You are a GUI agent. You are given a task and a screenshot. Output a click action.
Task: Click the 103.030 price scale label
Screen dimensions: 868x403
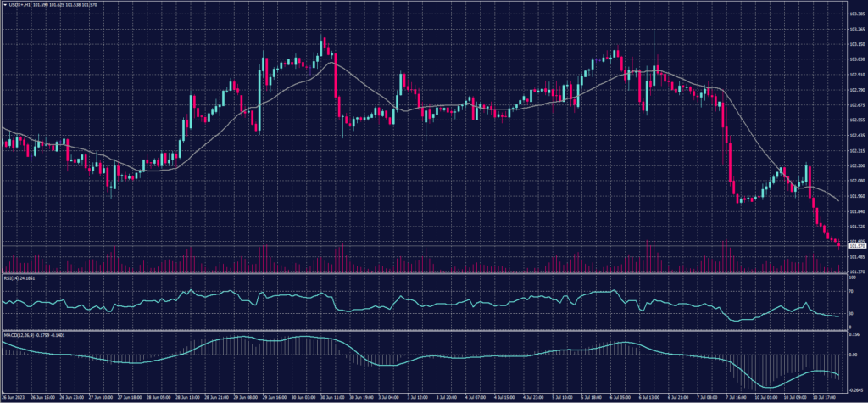point(856,59)
